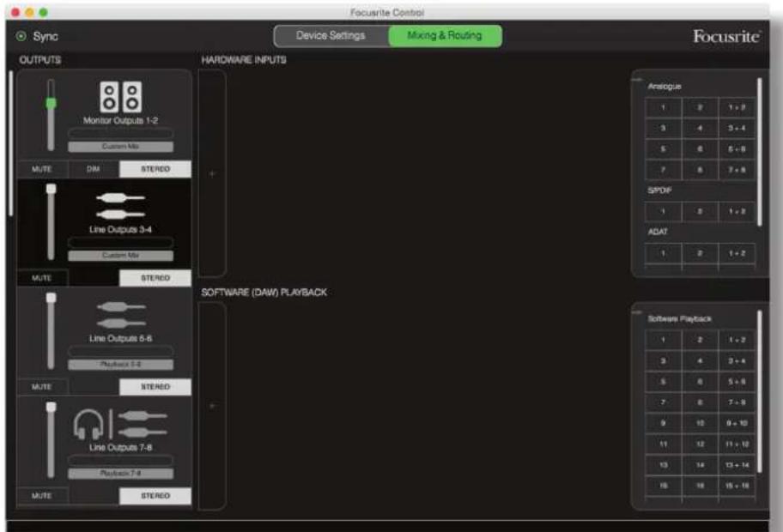Image resolution: width=783 pixels, height=532 pixels.
Task: Add ADAT input 2
Action: [700, 253]
